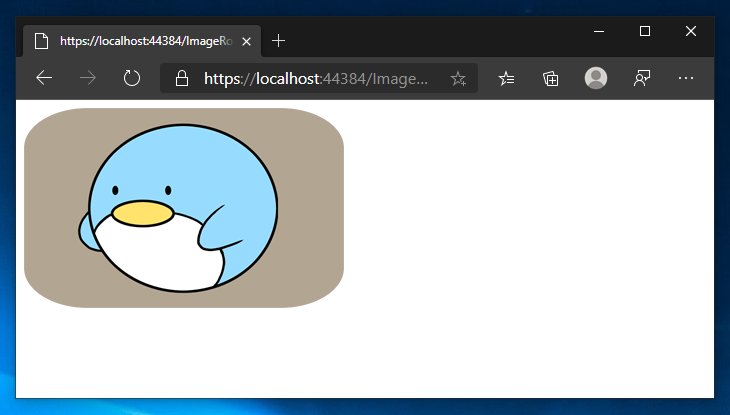Viewport: 730px width, 415px height.
Task: Refresh the current page
Action: (131, 78)
